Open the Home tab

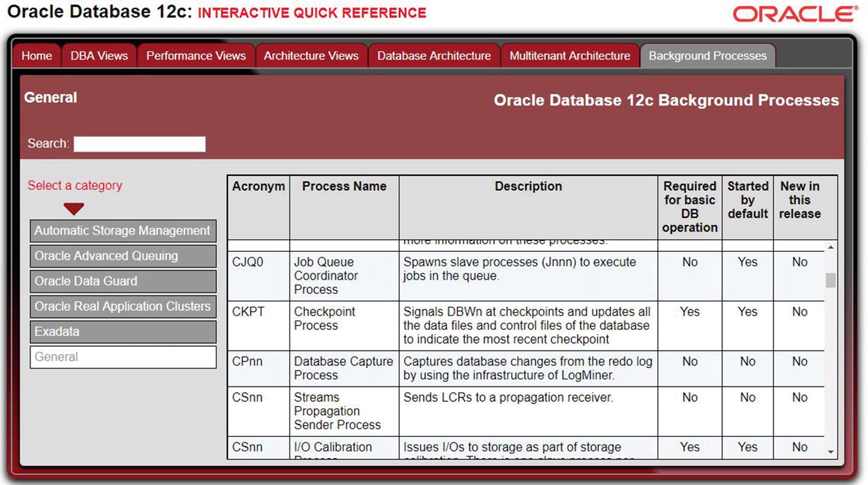pyautogui.click(x=37, y=55)
